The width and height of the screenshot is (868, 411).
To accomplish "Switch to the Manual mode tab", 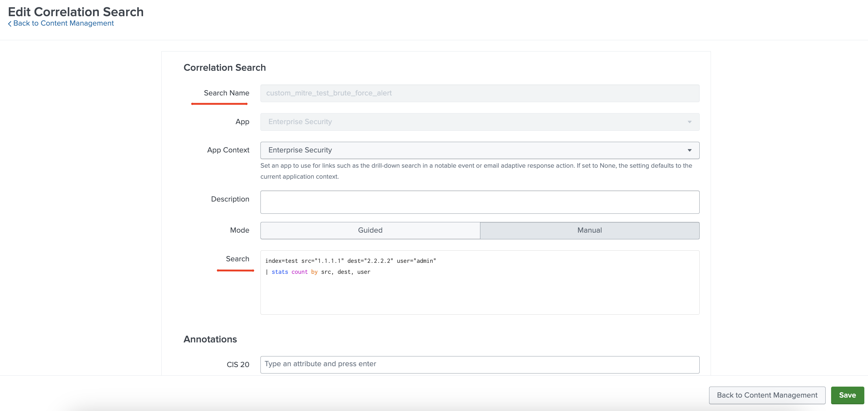I will (x=589, y=231).
